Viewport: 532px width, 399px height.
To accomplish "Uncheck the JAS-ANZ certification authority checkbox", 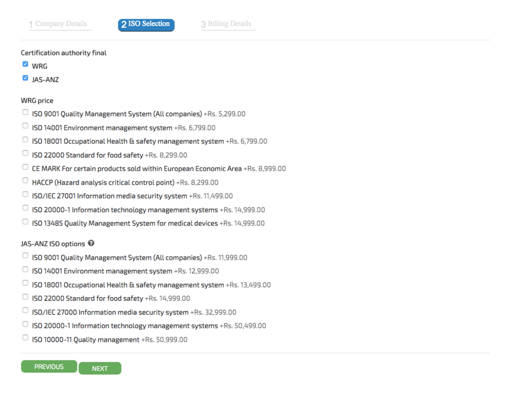I will point(25,78).
